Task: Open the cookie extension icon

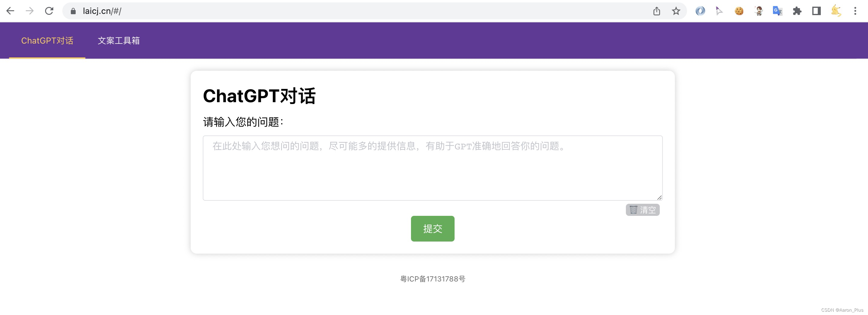Action: (x=739, y=11)
